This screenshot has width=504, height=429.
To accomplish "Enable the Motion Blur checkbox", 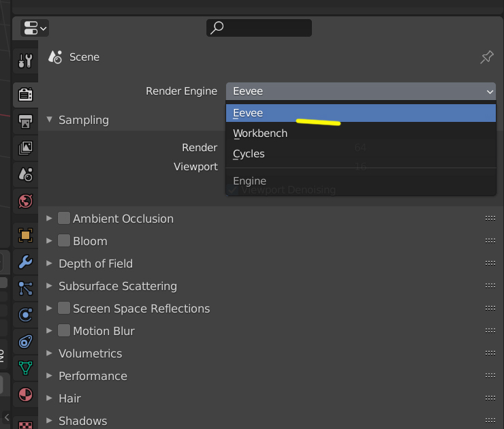I will click(64, 331).
